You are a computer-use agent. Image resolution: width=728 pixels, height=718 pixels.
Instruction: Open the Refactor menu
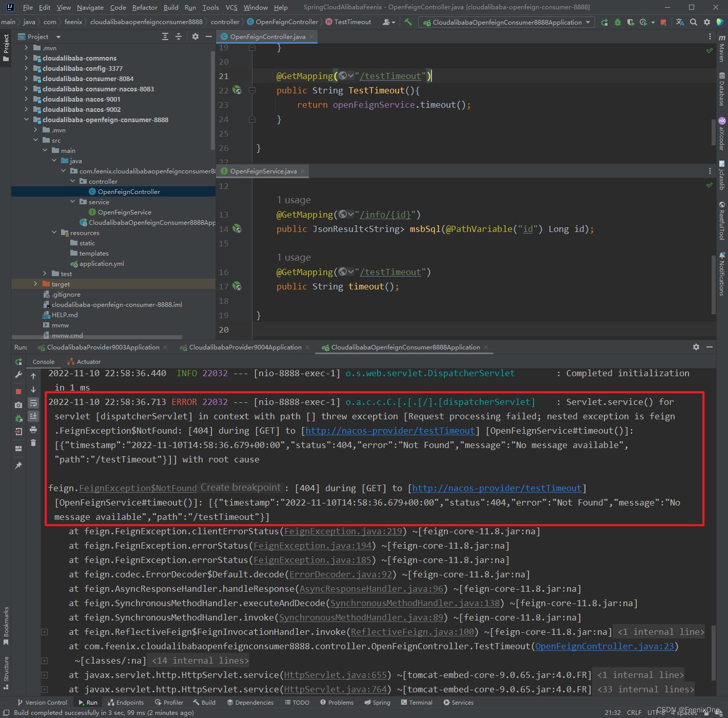click(x=145, y=7)
